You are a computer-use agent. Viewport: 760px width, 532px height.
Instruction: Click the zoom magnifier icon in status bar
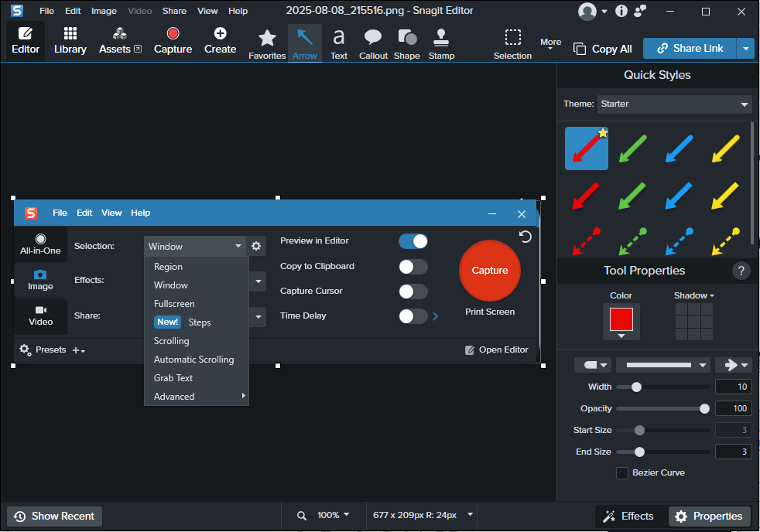(x=302, y=516)
